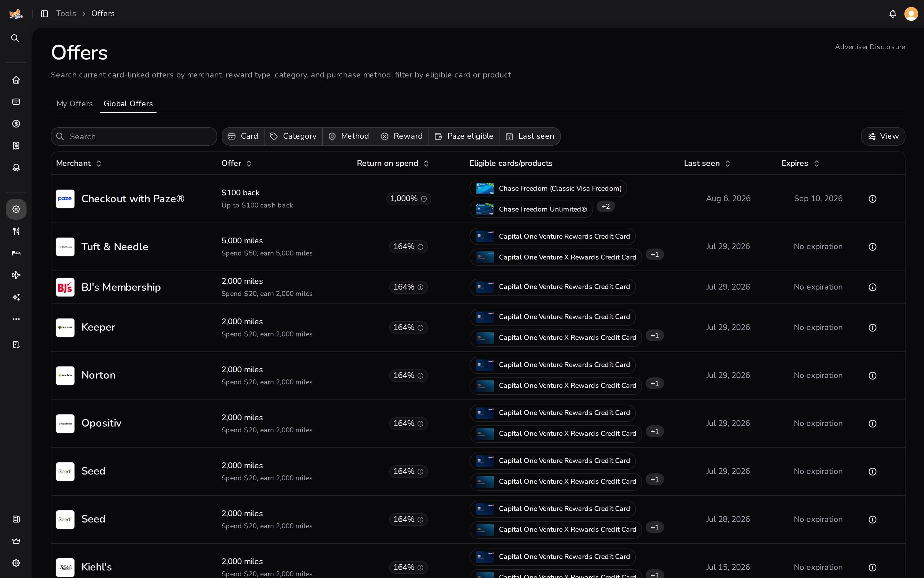Open the newspaper sidebar icon near bottom
The image size is (924, 578).
point(16,519)
